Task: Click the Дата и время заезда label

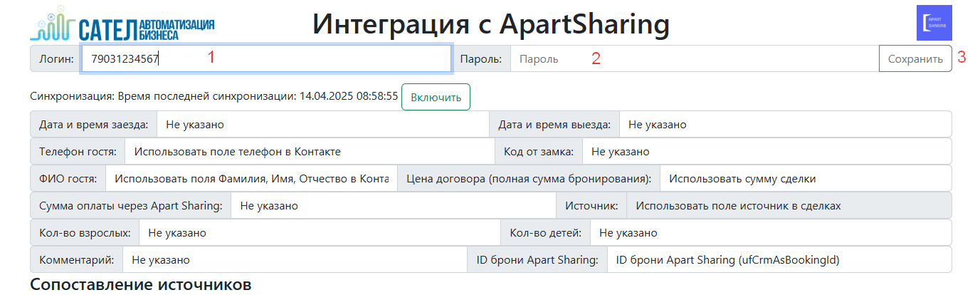Action: coord(93,125)
